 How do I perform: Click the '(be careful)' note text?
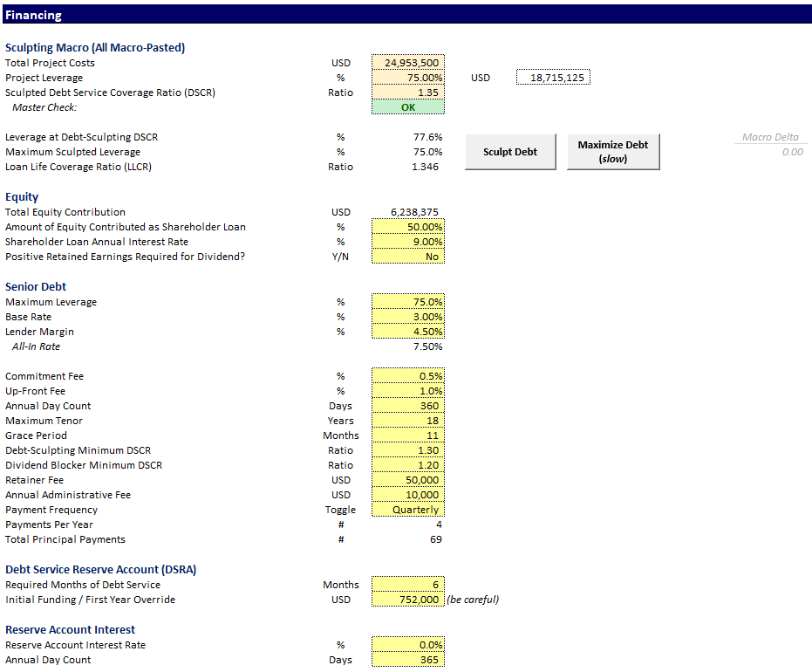(473, 600)
